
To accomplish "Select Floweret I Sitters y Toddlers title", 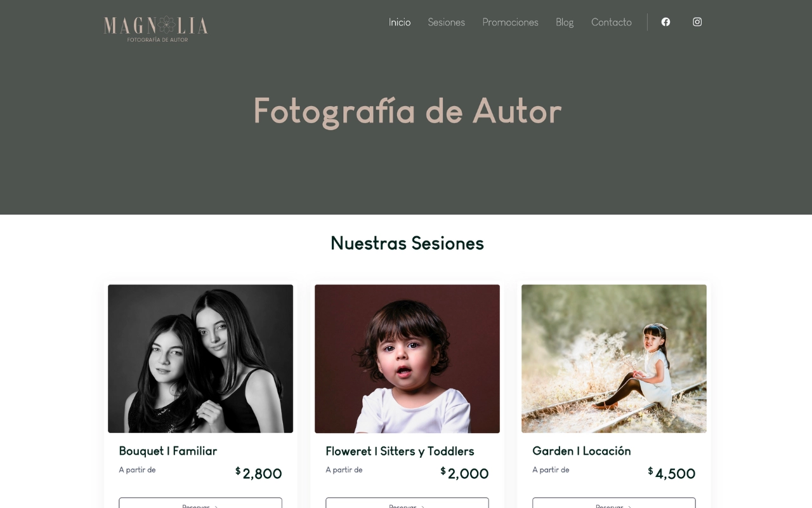I will click(x=400, y=451).
